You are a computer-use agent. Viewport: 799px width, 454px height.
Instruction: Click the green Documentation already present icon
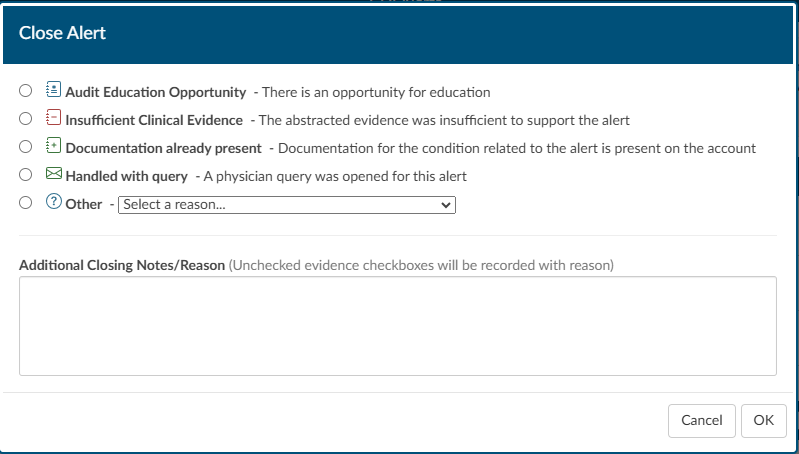coord(54,145)
